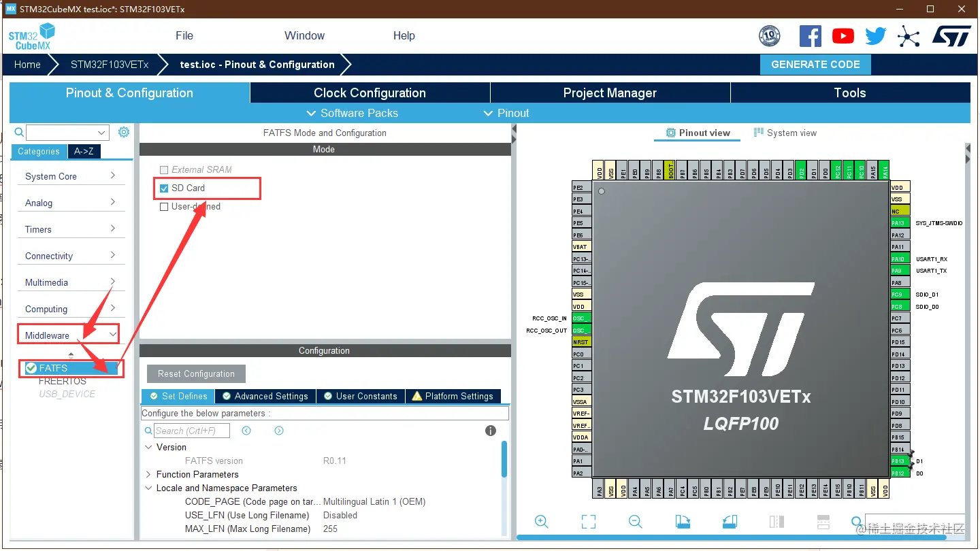This screenshot has height=551, width=980.
Task: Click the STM32CubeMX logo
Action: (x=31, y=36)
